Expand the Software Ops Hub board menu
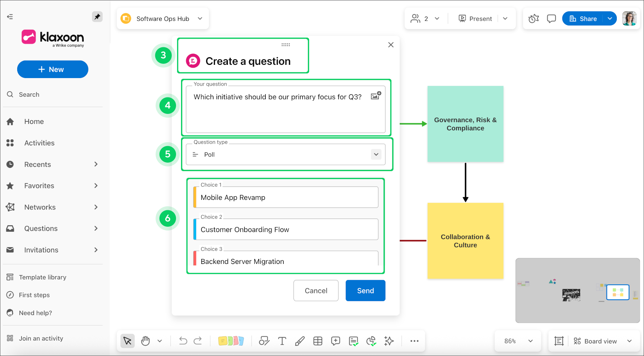This screenshot has width=644, height=356. [200, 19]
